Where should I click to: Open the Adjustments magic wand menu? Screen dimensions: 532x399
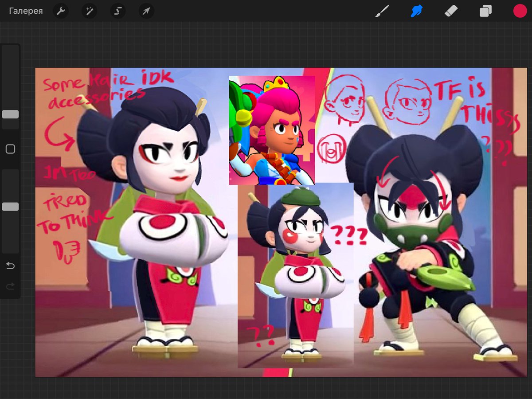click(x=89, y=11)
